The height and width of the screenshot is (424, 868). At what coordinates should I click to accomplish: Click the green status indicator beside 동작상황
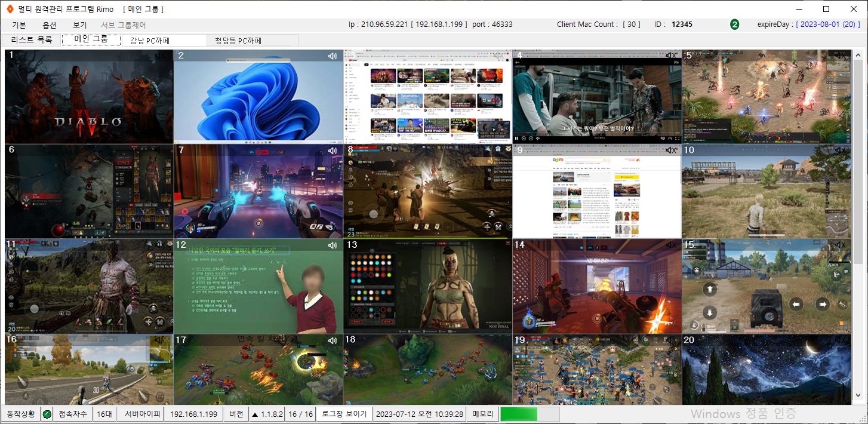(47, 414)
